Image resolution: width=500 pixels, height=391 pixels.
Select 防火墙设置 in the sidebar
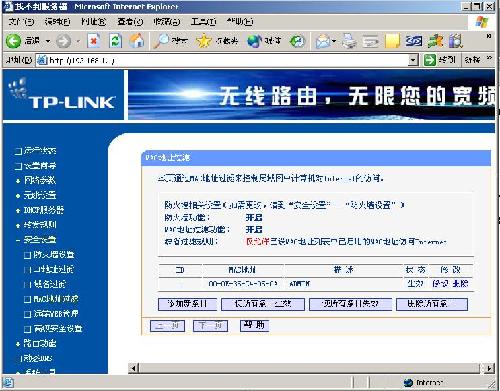(x=54, y=255)
